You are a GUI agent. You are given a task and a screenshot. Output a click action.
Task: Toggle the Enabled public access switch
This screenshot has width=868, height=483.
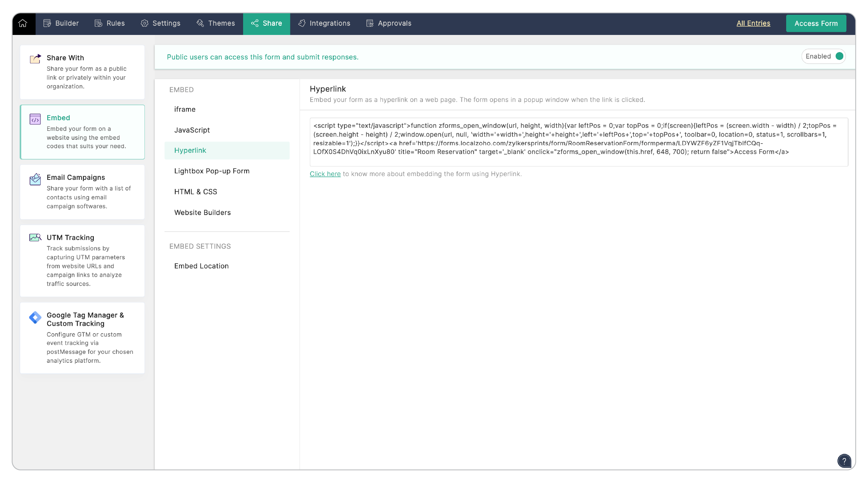[x=839, y=57]
